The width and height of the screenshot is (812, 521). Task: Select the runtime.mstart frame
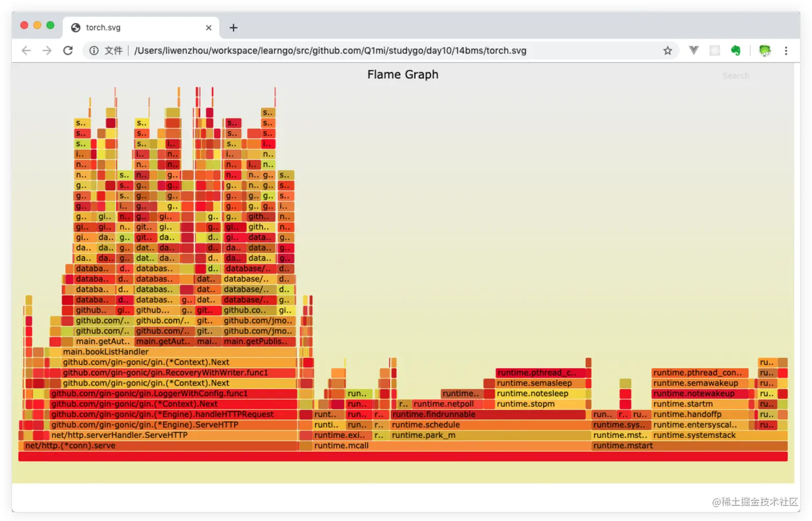click(x=690, y=446)
